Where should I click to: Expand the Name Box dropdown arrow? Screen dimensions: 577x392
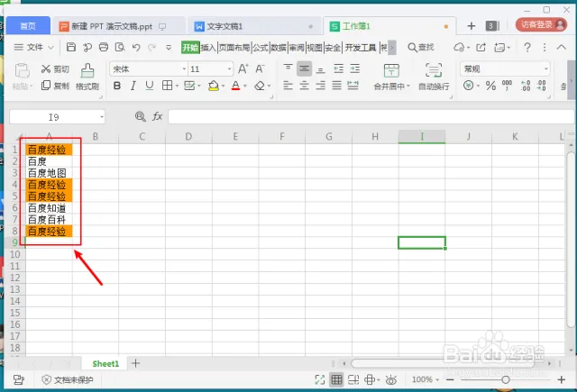click(x=102, y=117)
